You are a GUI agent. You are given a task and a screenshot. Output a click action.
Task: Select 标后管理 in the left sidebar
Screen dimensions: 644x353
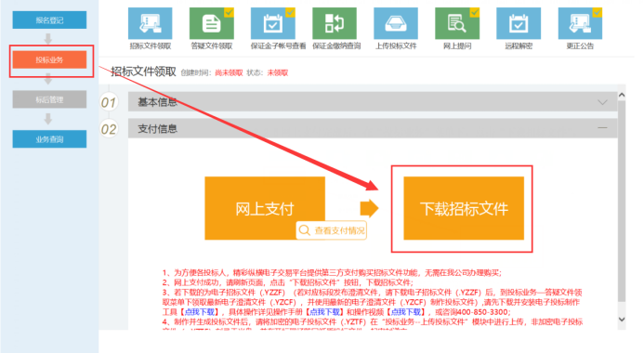click(x=49, y=99)
